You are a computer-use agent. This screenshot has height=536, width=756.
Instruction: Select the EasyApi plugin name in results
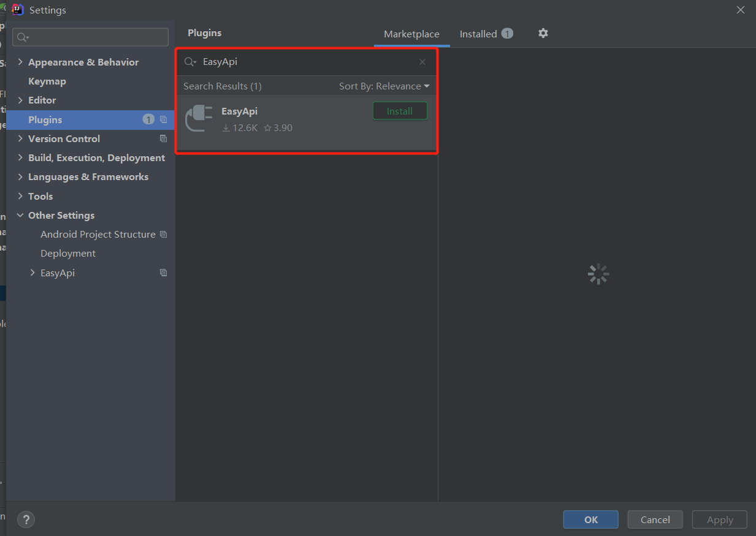coord(239,111)
